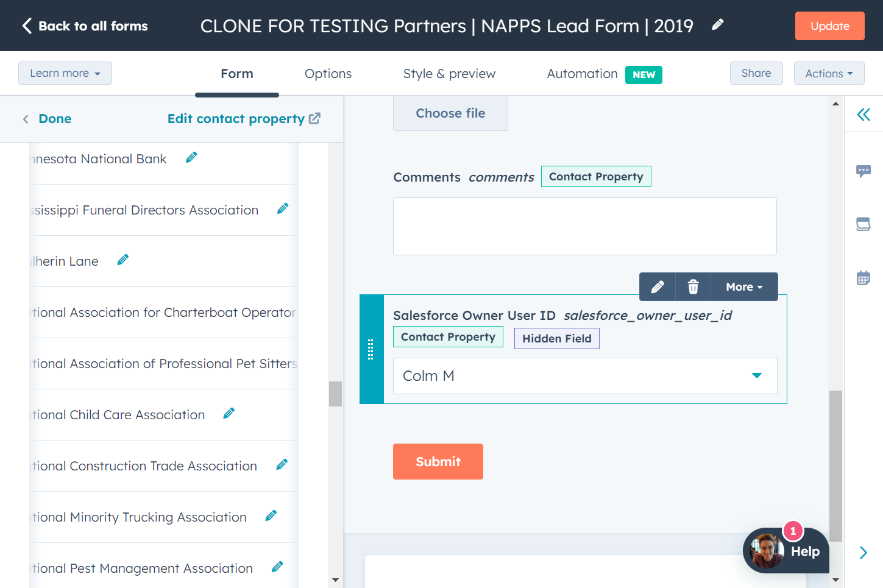Viewport: 883px width, 588px height.
Task: Open Edit contact property link
Action: click(x=244, y=119)
